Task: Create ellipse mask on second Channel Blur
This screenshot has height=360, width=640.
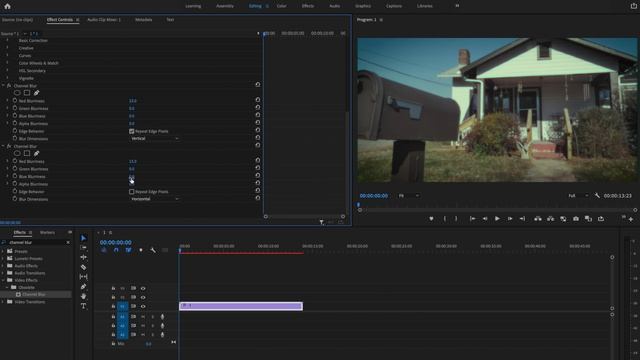Action: (x=17, y=153)
